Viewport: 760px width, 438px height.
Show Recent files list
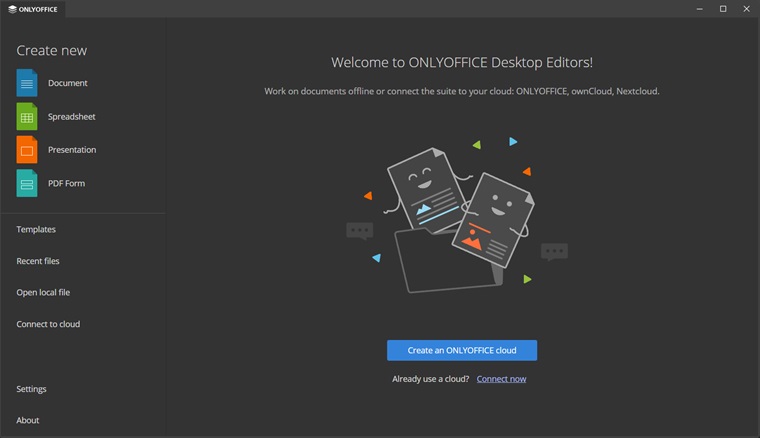click(38, 261)
